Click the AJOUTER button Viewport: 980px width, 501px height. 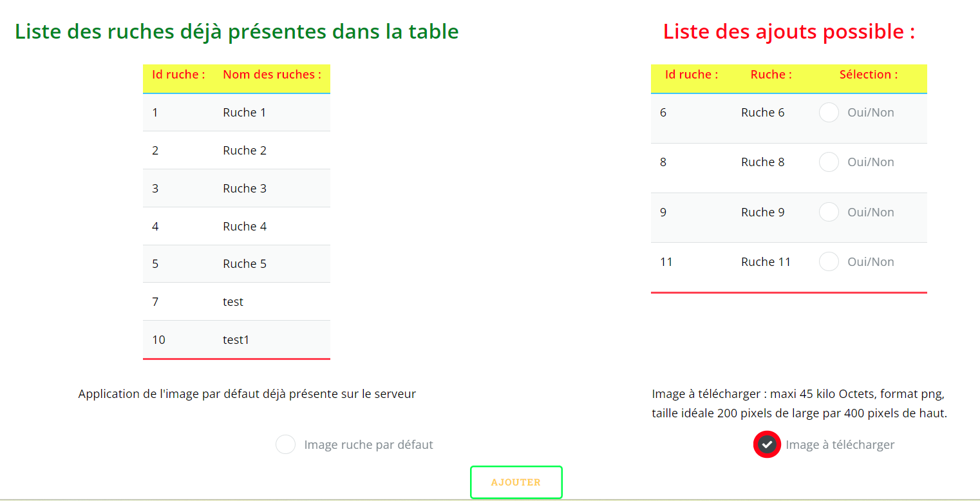516,482
